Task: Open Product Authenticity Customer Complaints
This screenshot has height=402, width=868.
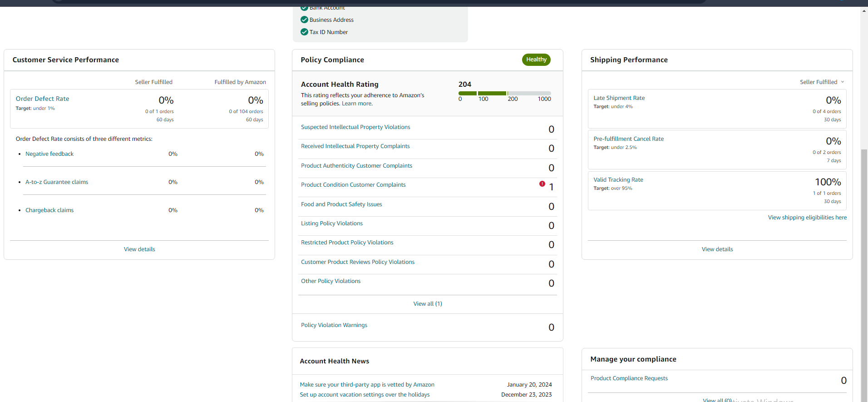Action: tap(356, 166)
